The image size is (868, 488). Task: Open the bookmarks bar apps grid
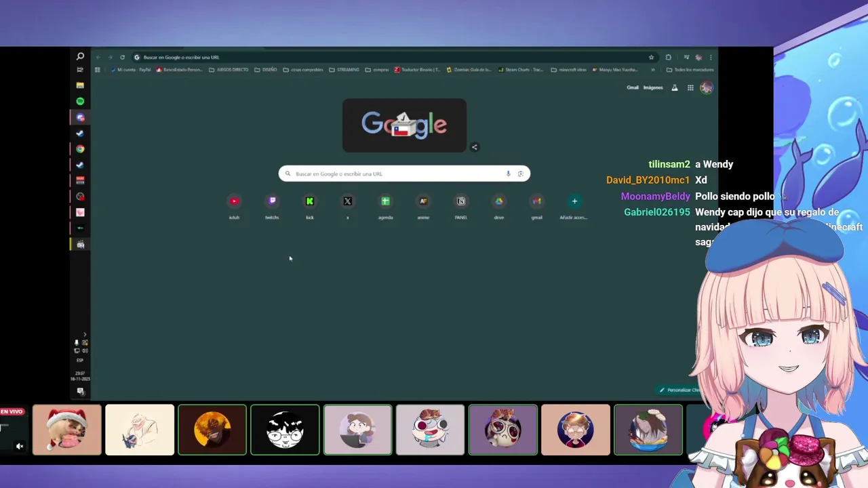(98, 70)
